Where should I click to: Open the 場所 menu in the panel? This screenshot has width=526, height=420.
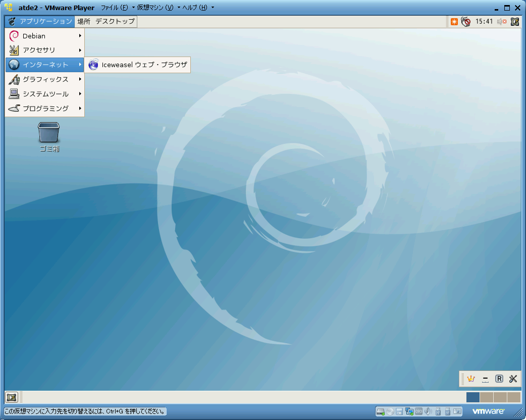point(84,22)
